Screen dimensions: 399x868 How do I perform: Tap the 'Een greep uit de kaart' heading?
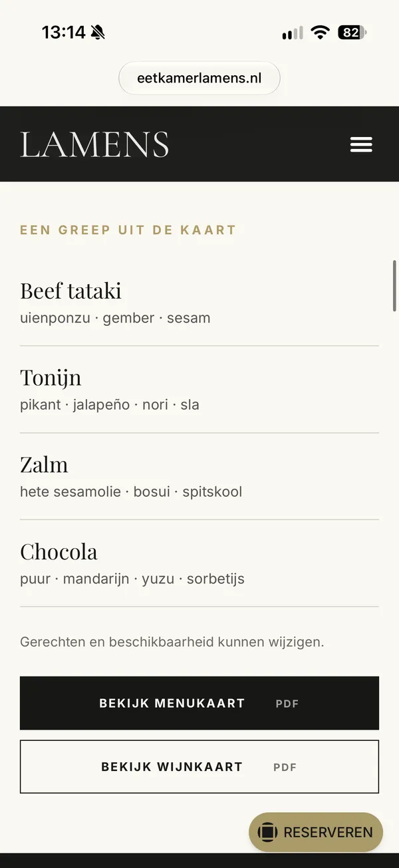point(128,230)
